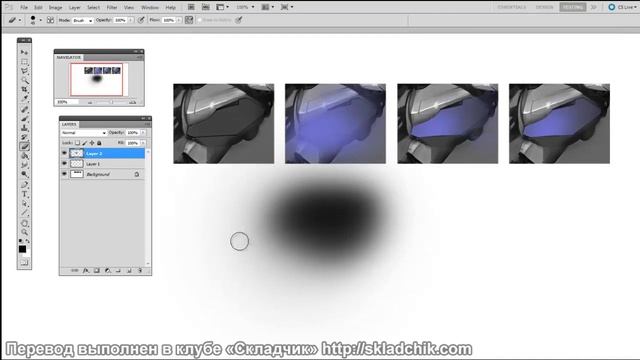Select the Move tool

(24, 52)
